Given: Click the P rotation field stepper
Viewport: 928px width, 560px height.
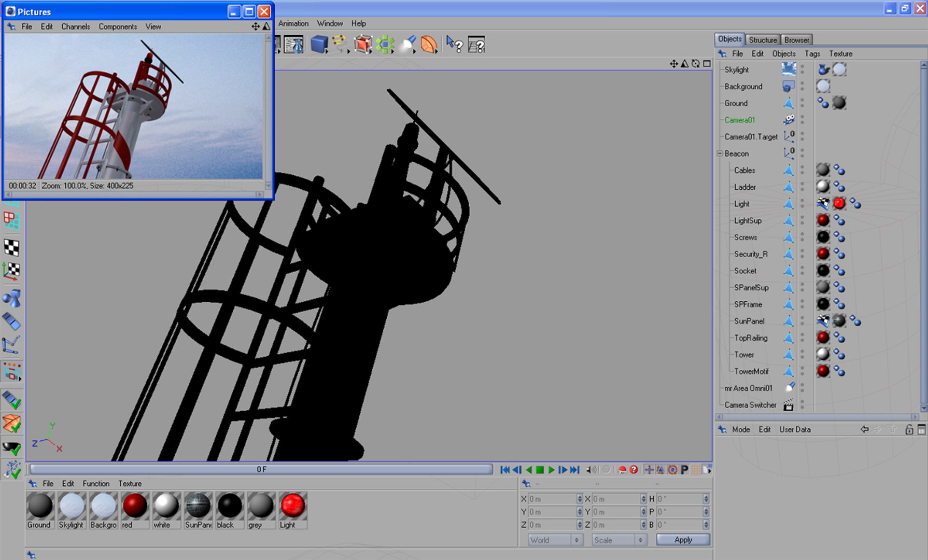Looking at the screenshot, I should point(706,512).
